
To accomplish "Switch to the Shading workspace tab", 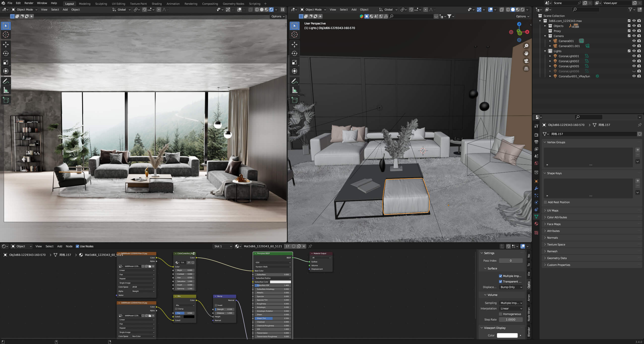I will click(x=157, y=4).
